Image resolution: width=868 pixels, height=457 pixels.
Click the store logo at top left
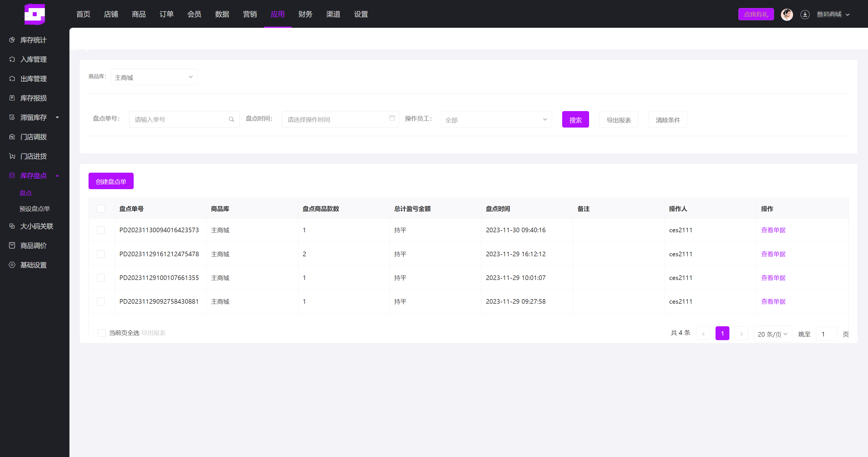[x=35, y=14]
